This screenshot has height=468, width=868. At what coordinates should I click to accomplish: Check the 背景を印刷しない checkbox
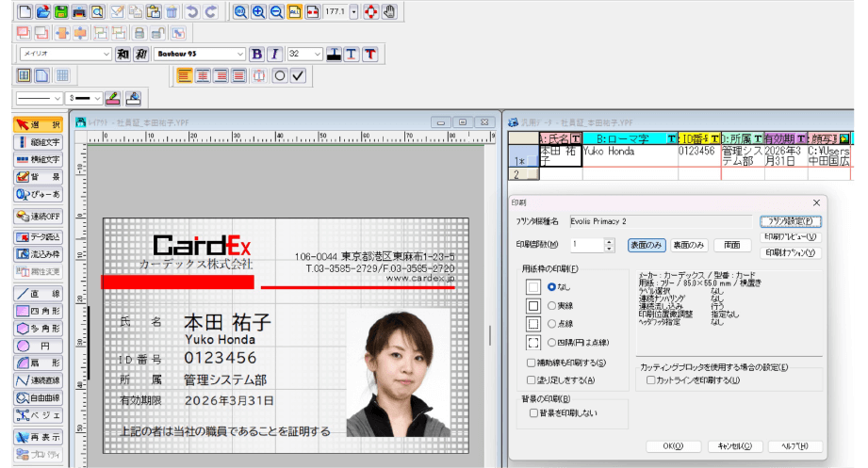[533, 412]
